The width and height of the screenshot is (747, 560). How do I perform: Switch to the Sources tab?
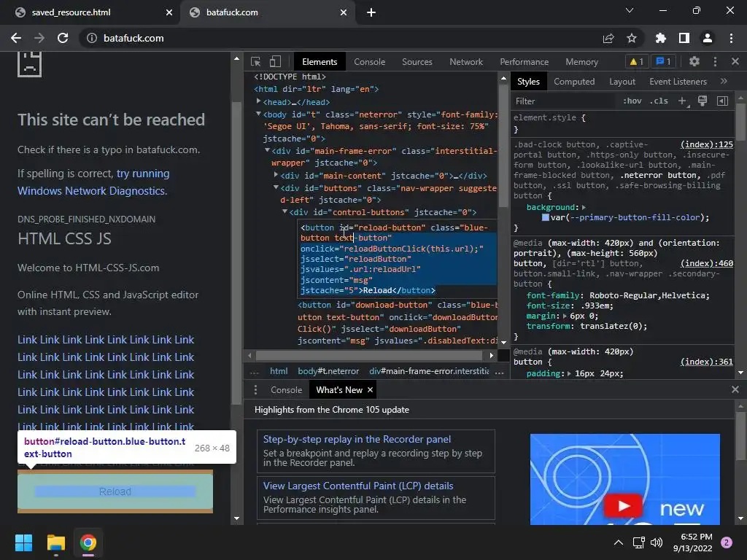point(417,62)
